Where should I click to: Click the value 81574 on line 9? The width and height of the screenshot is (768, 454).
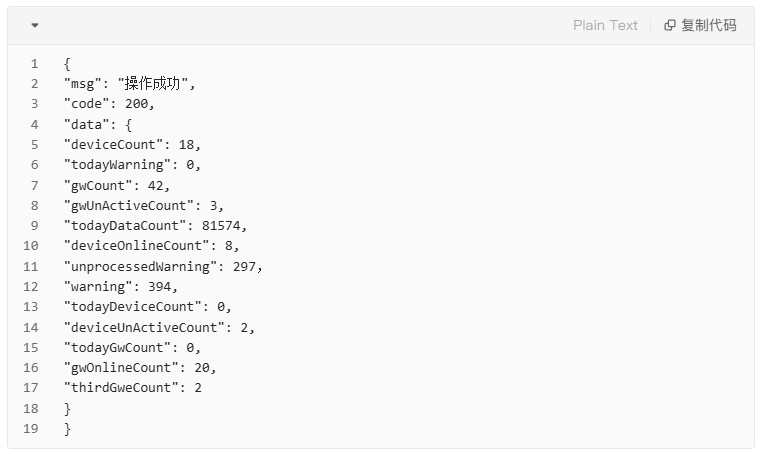pos(221,226)
